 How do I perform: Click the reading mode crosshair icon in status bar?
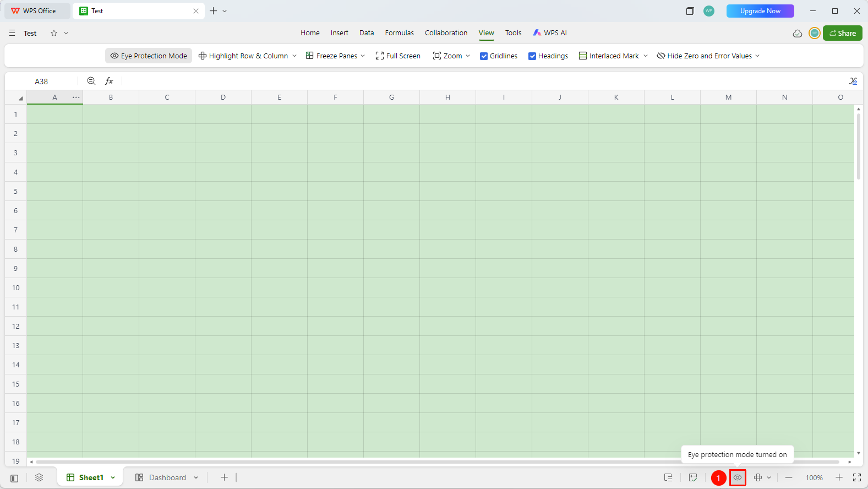pos(758,477)
